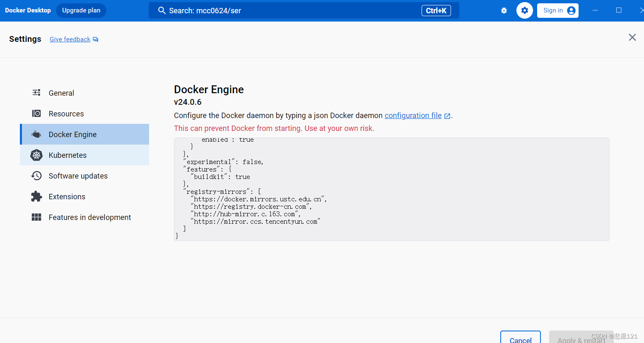This screenshot has height=343, width=644.
Task: Click inside the JSON configuration editor
Action: 391,189
